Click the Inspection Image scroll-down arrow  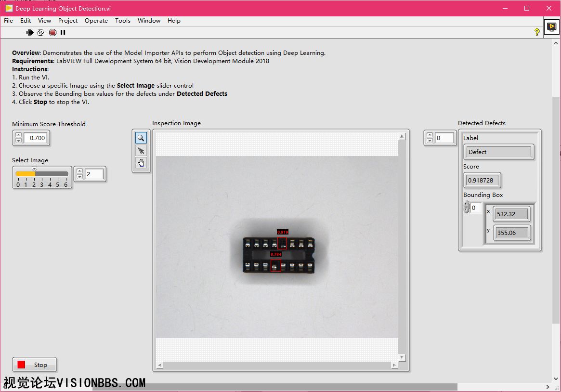[402, 357]
